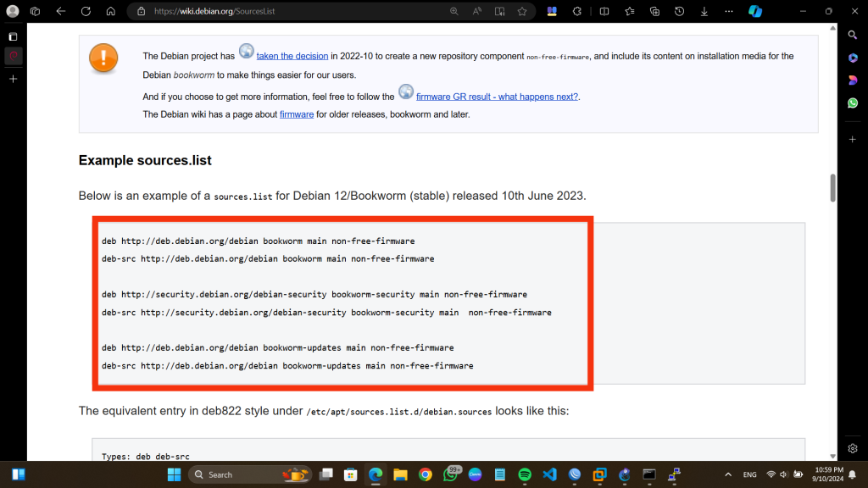Open the 'firmware' wiki page link

pyautogui.click(x=297, y=114)
